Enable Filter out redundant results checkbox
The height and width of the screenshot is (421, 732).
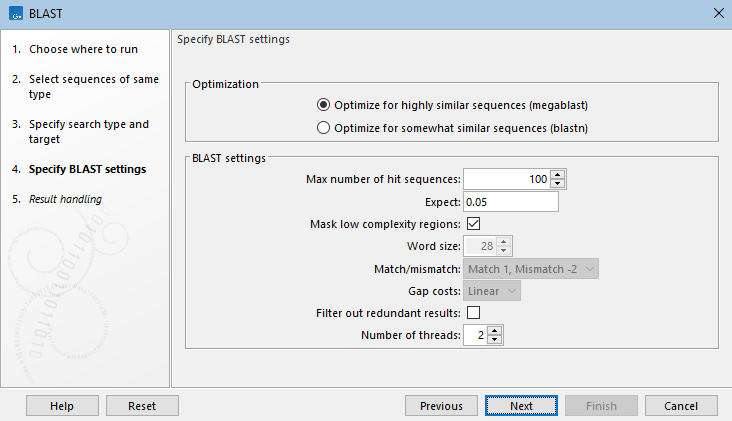tap(473, 313)
